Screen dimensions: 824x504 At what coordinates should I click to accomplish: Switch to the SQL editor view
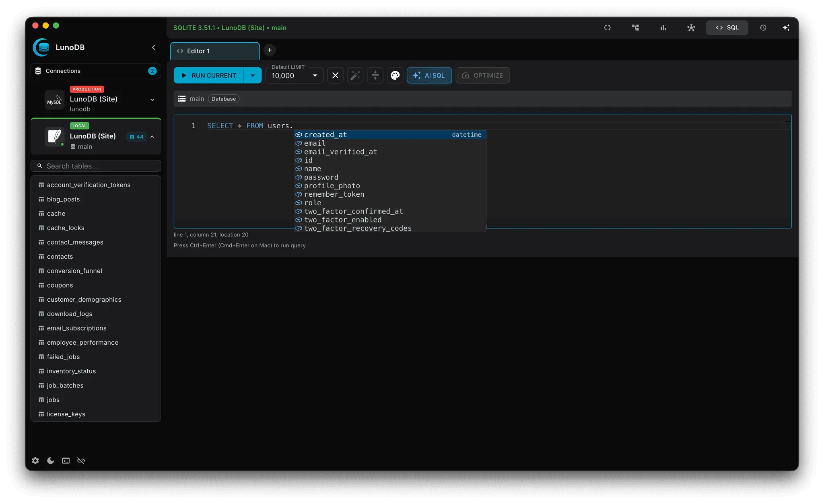coord(727,28)
